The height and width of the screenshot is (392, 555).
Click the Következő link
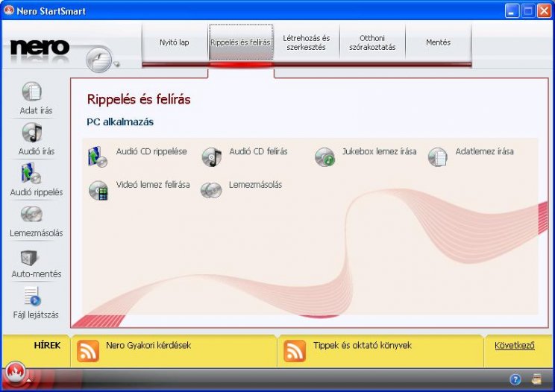[x=515, y=345]
